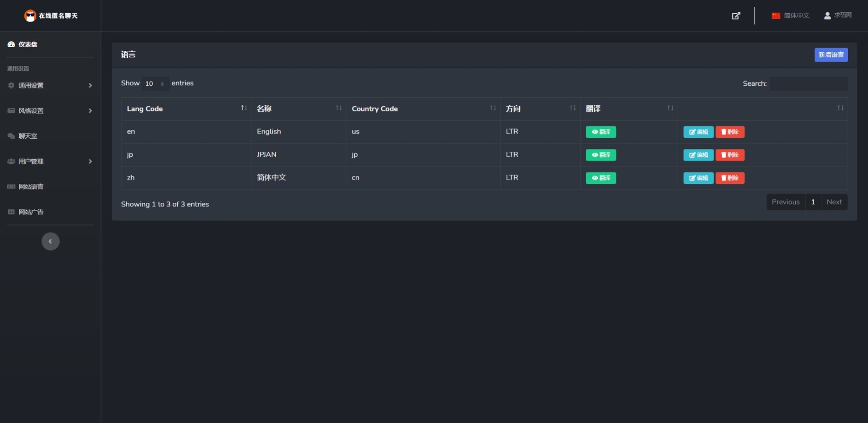
Task: Click the green translate button for English
Action: click(x=601, y=132)
